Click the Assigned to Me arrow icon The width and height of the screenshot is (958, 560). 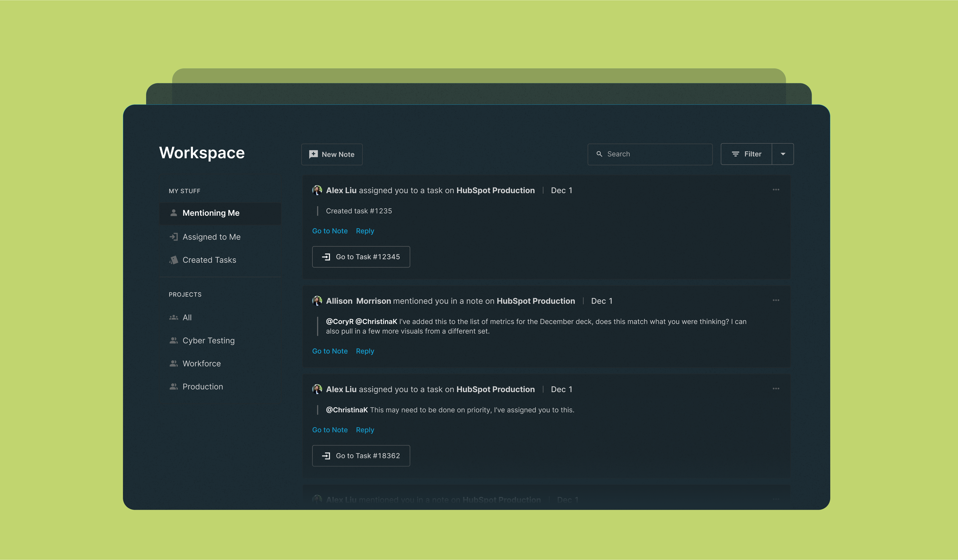174,237
